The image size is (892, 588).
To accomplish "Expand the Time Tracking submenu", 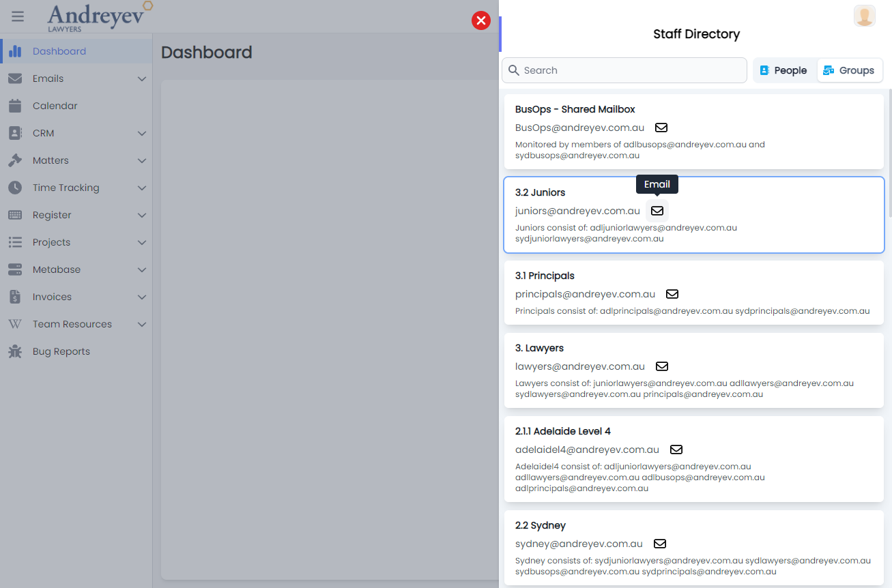I will [142, 188].
